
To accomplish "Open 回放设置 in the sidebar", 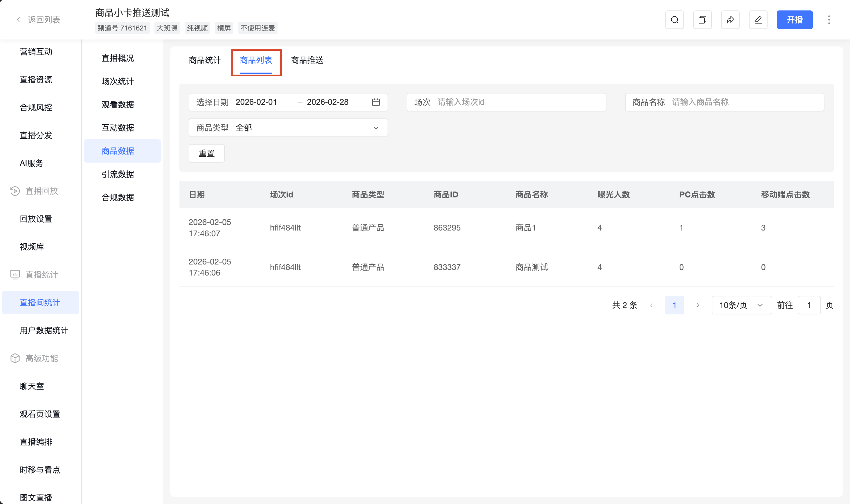I will [40, 219].
